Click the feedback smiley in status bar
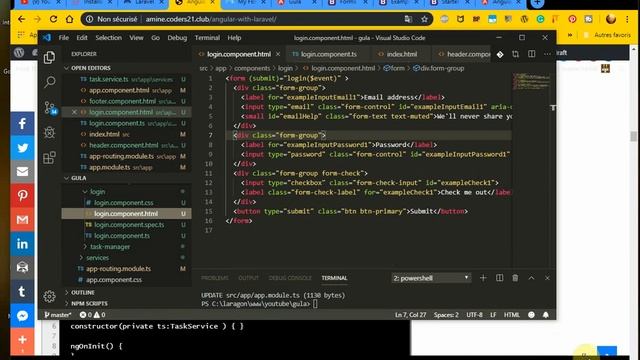 [531, 315]
